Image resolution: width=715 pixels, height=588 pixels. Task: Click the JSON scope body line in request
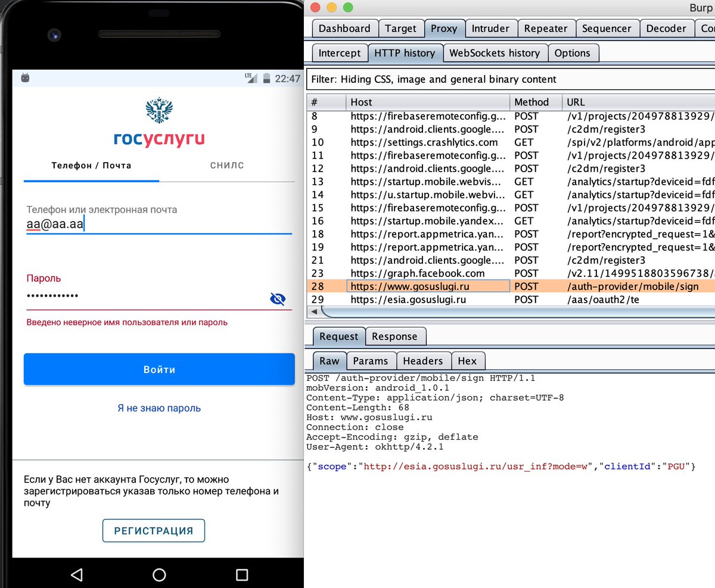(501, 466)
